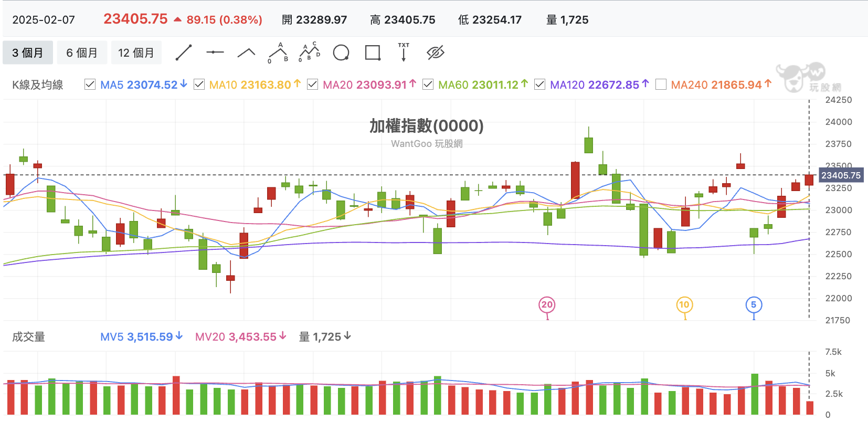Uncheck the MA5 moving average checkbox

click(x=90, y=85)
